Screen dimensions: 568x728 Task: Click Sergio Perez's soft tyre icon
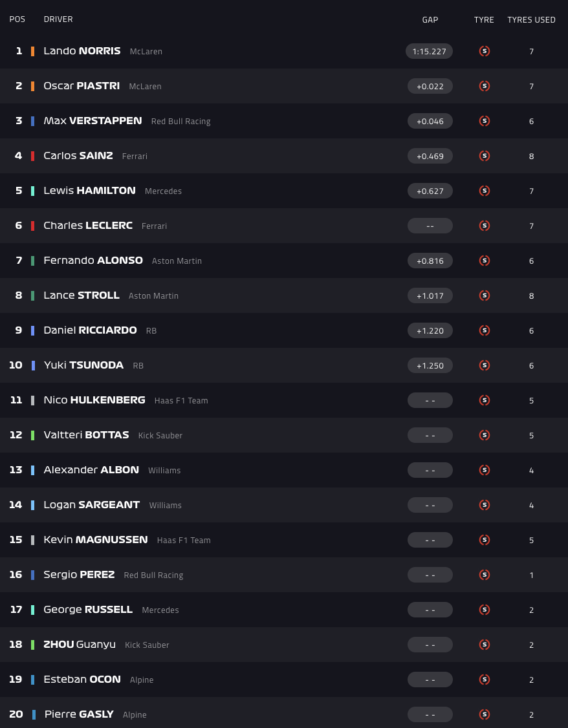(484, 575)
